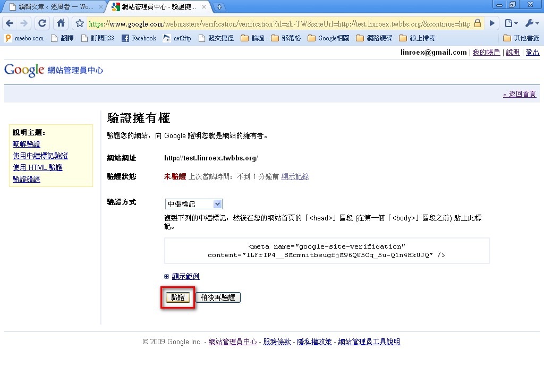This screenshot has width=544, height=392.
Task: Click the meta tag code box
Action: tap(327, 251)
